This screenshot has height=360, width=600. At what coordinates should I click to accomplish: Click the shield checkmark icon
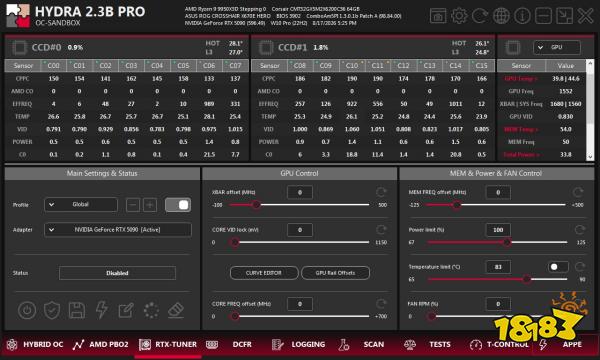52,310
